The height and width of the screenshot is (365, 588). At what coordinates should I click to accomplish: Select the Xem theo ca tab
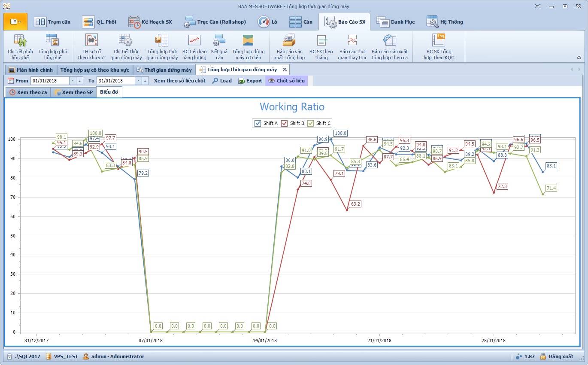point(28,92)
